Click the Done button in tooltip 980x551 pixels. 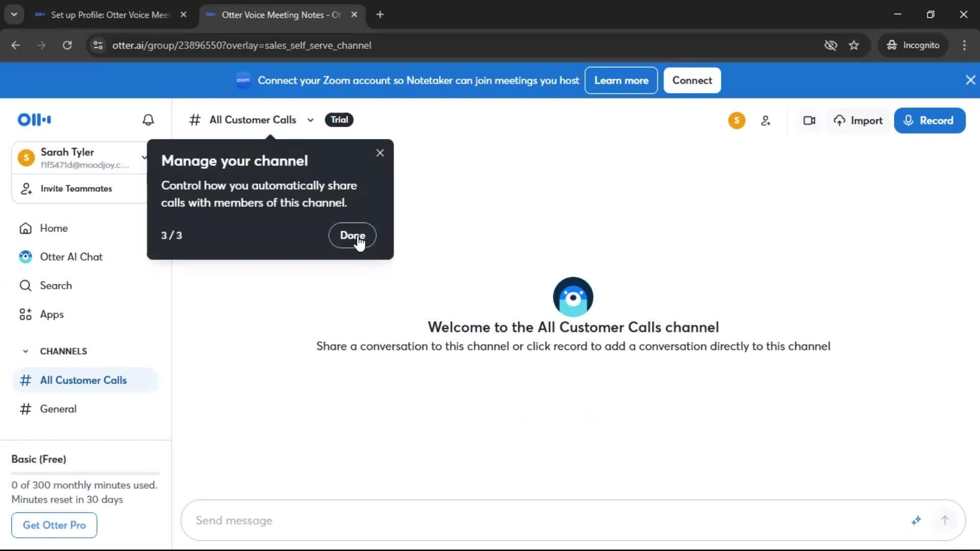tap(352, 235)
